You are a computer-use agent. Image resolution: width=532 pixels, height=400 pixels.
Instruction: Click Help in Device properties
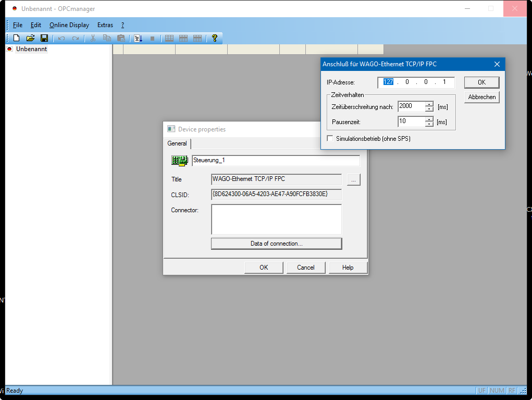(x=348, y=268)
